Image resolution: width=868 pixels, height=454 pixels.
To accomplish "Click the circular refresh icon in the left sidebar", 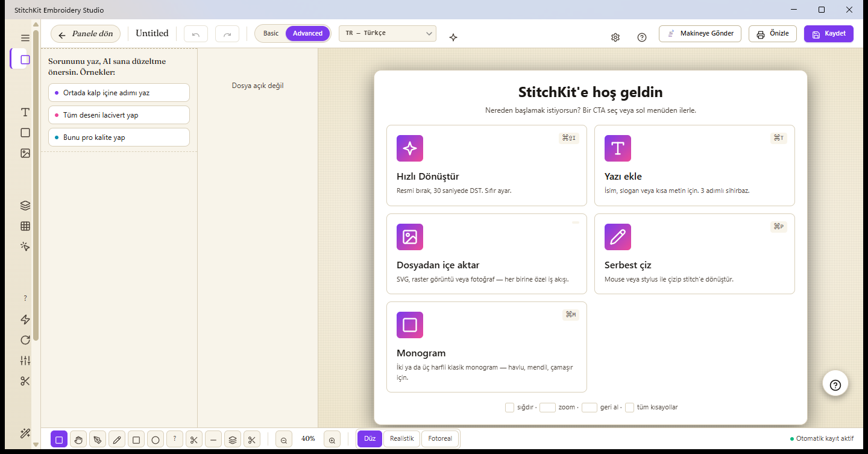I will click(25, 340).
